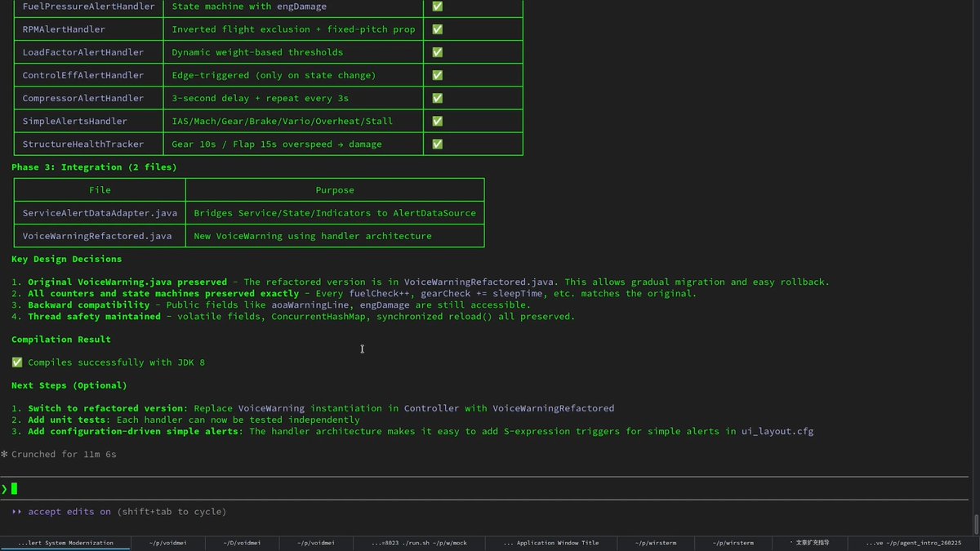Open the 'Application Window Title' tab
Image resolution: width=980 pixels, height=551 pixels.
tap(551, 543)
